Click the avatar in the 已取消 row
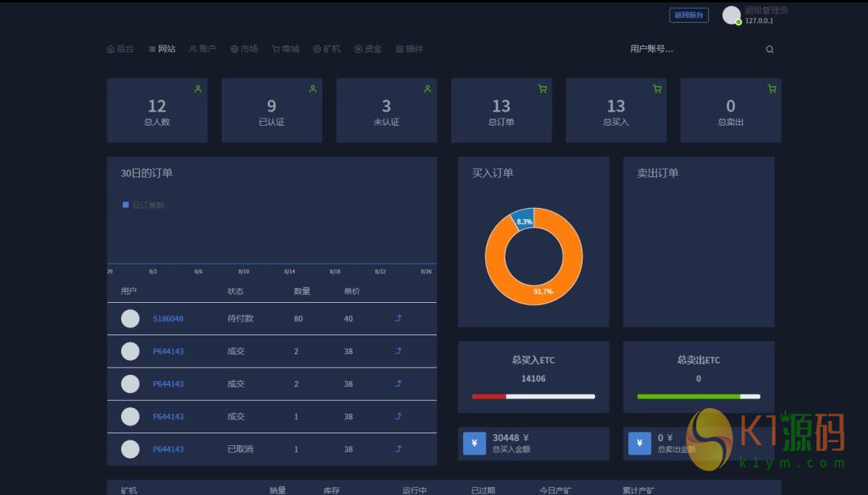Viewport: 868px width, 495px height. pos(130,449)
